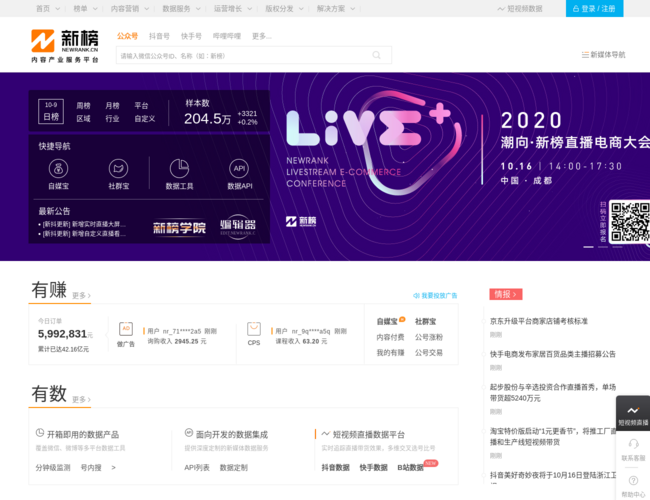Viewport: 650px width, 500px height.
Task: Click the 做广告 AD icon
Action: [126, 328]
